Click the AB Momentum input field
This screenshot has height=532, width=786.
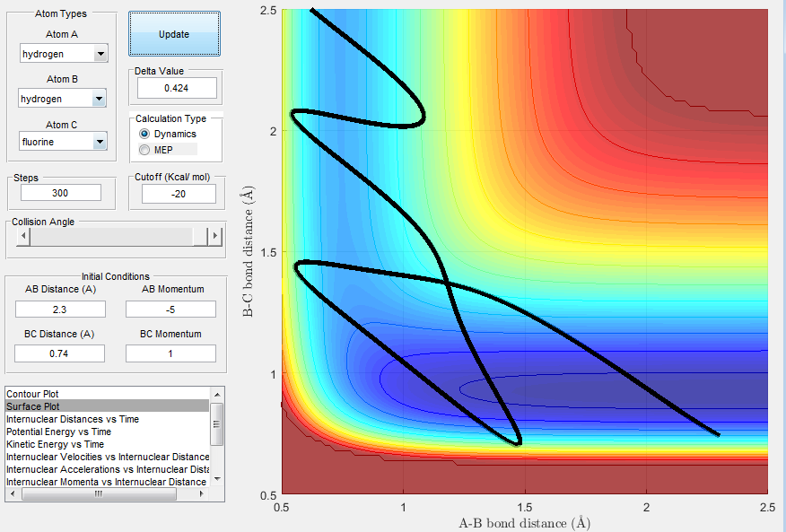[170, 310]
